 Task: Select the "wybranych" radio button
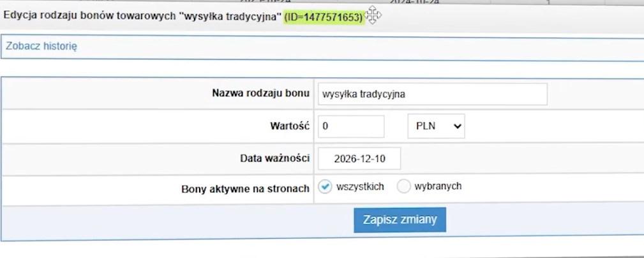coord(404,186)
